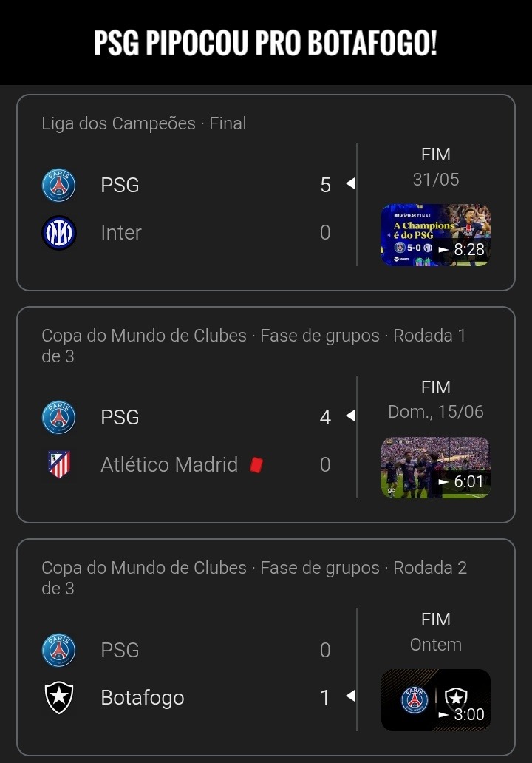Screen dimensions: 532x763
Task: Click the winner arrow beside PSG's score of 5
Action: 350,183
